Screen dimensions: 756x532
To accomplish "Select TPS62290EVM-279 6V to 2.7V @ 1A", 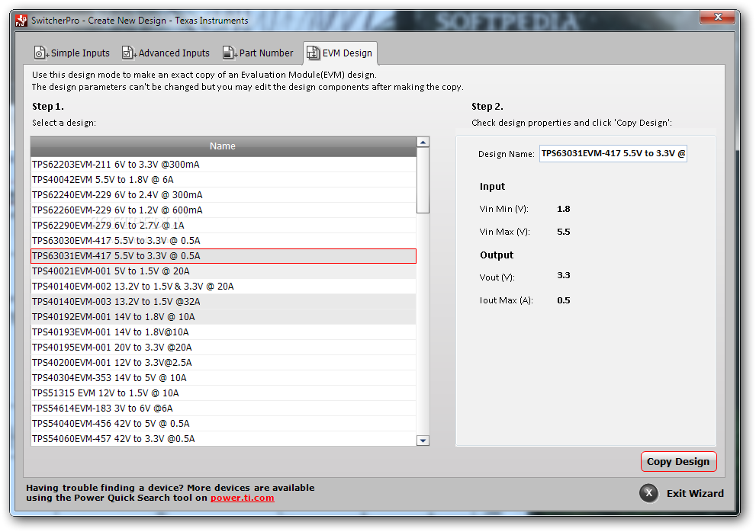I will pyautogui.click(x=224, y=225).
